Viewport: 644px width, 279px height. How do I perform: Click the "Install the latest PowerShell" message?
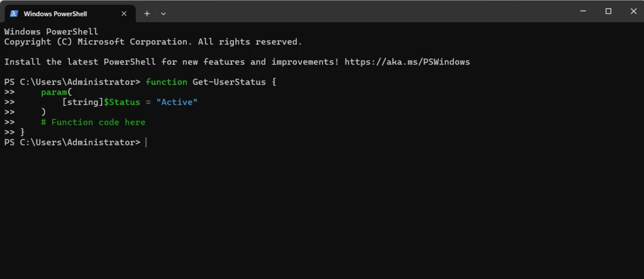point(126,62)
